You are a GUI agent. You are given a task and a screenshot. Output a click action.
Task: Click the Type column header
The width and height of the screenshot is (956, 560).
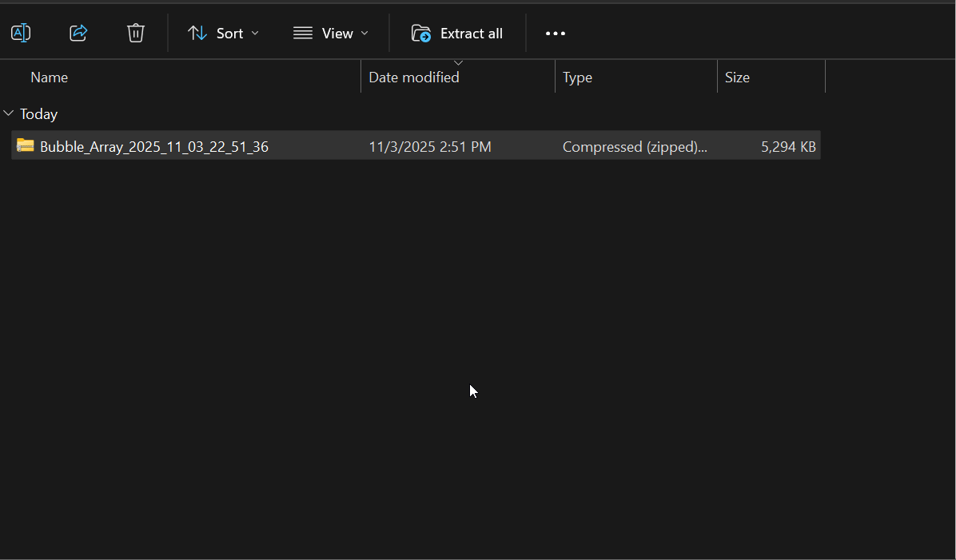(577, 77)
